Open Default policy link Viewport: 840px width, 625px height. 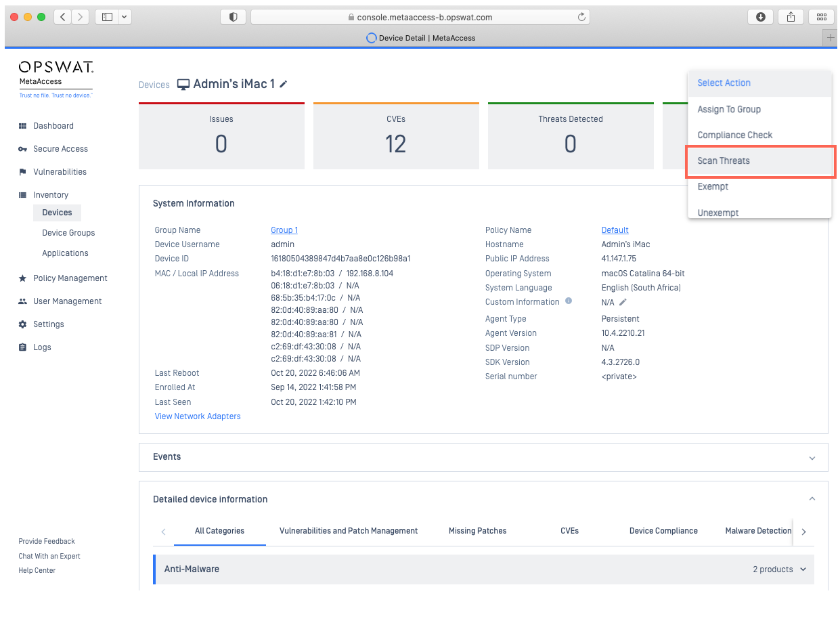[615, 230]
